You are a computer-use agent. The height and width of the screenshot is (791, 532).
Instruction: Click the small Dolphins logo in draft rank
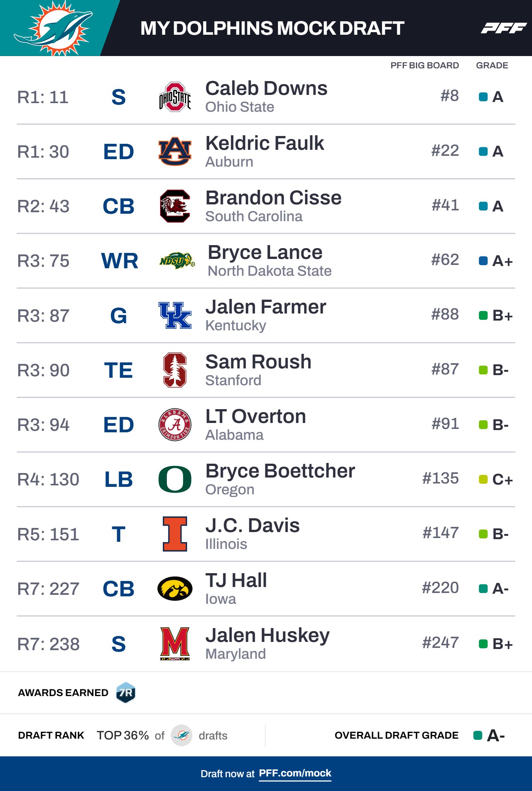point(181,735)
